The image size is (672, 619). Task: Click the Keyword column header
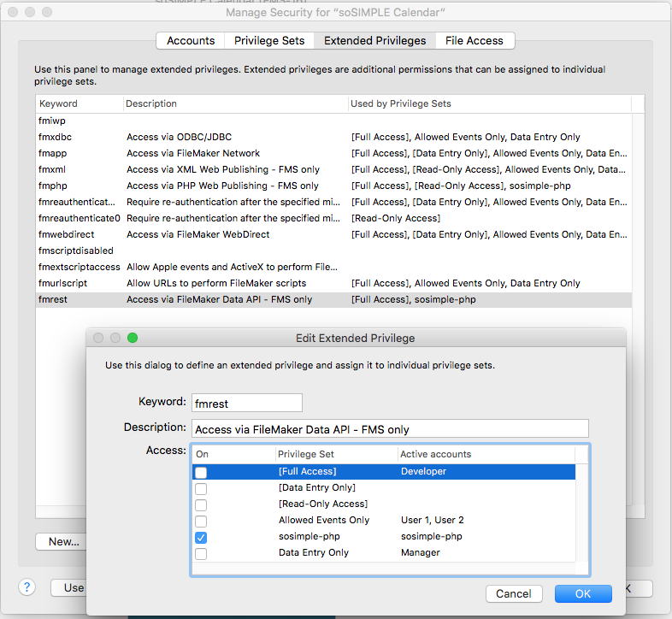[80, 103]
